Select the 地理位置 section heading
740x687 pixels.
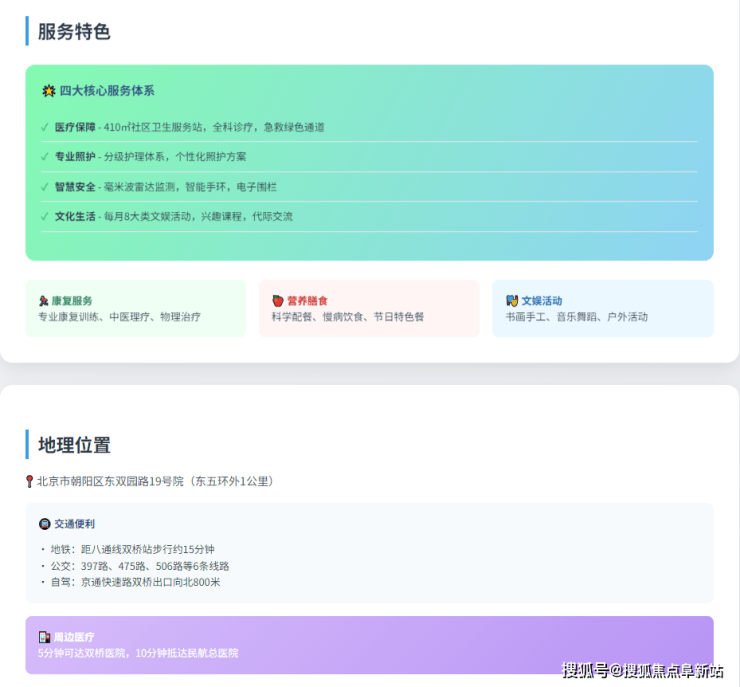tap(74, 445)
